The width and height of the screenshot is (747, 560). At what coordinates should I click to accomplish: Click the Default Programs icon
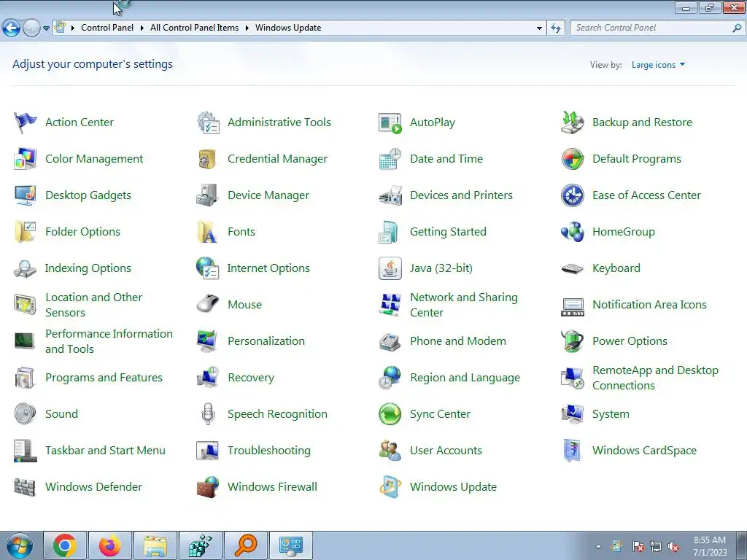(x=572, y=158)
